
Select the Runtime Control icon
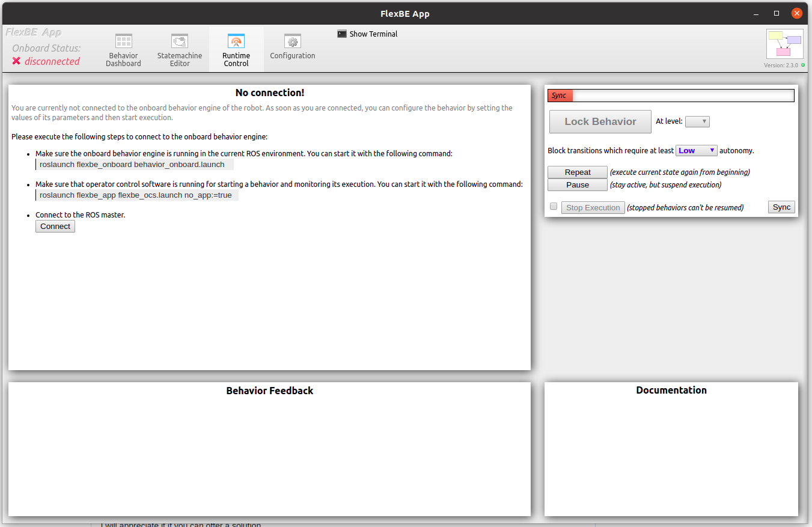[236, 42]
